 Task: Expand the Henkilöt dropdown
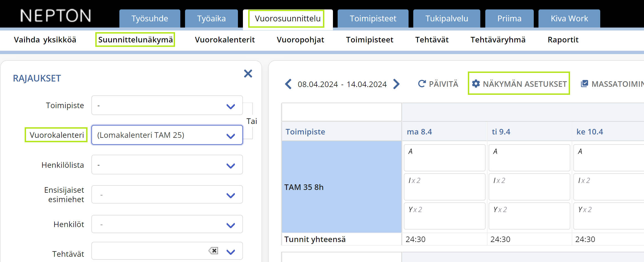click(167, 224)
